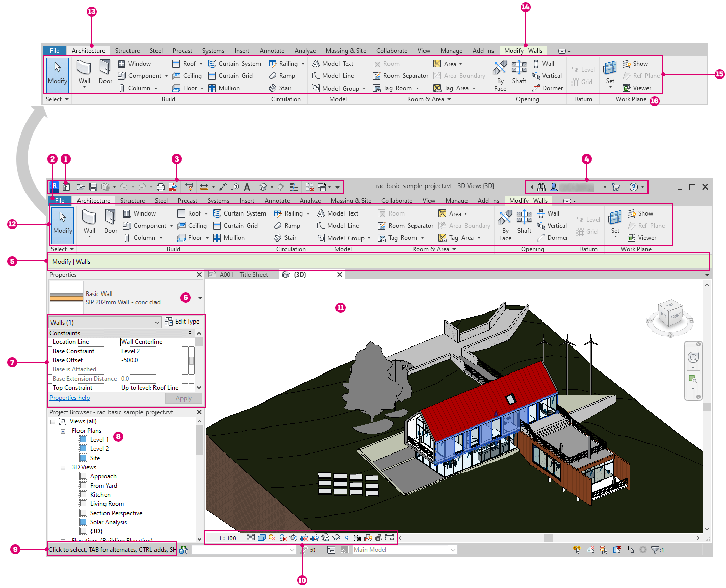The width and height of the screenshot is (726, 588).
Task: Collapse the Floor Plans tree branch
Action: [x=63, y=431]
